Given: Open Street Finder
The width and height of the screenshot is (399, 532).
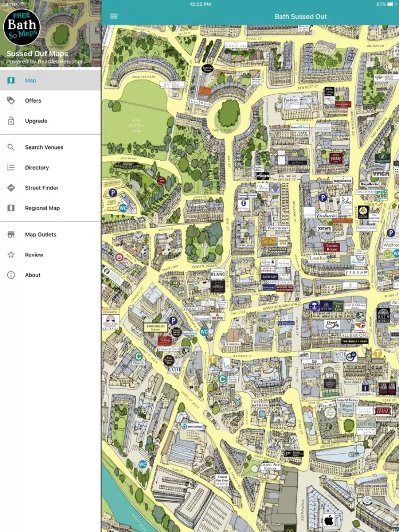Looking at the screenshot, I should (x=51, y=188).
